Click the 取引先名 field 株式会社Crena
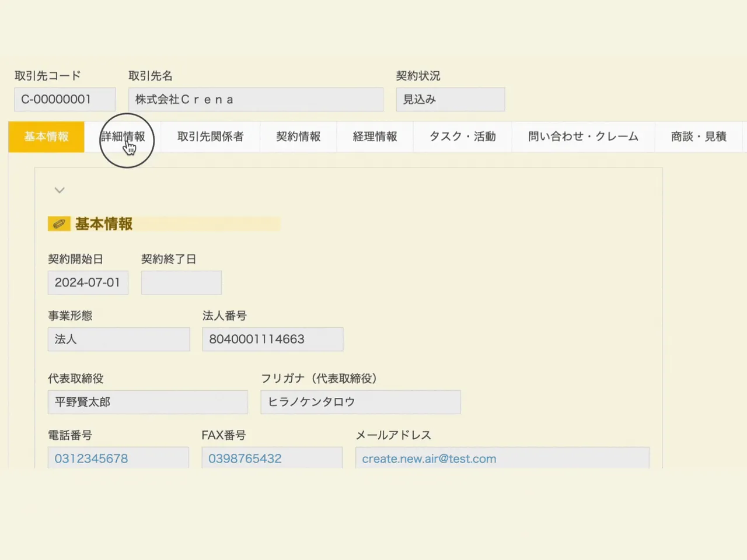 coord(256,100)
